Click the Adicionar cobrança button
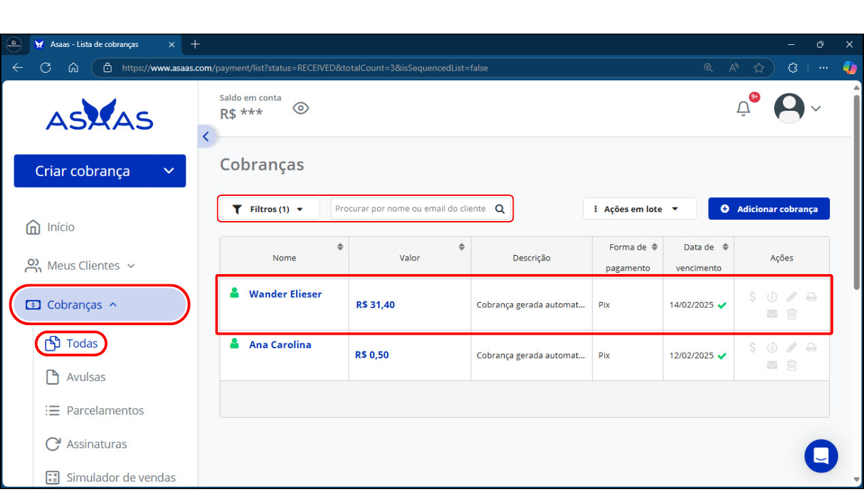Image resolution: width=864 pixels, height=504 pixels. point(769,209)
